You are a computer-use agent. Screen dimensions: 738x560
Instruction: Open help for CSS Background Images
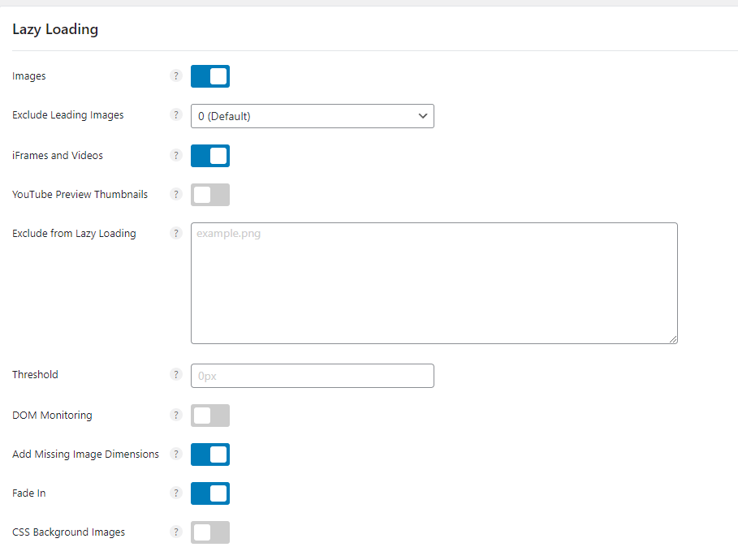pyautogui.click(x=175, y=532)
